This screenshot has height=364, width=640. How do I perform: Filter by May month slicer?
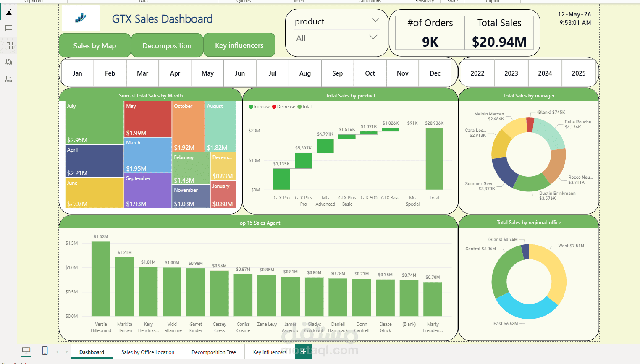[x=207, y=73]
